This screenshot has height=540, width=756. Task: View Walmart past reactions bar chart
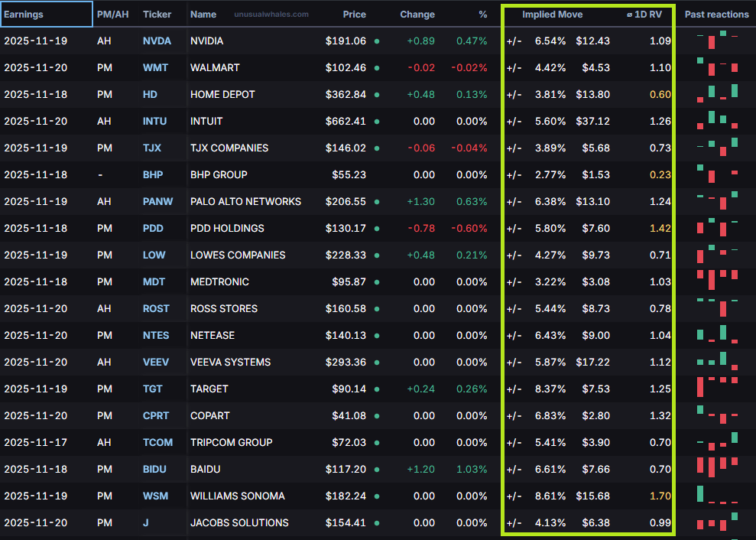coord(718,67)
